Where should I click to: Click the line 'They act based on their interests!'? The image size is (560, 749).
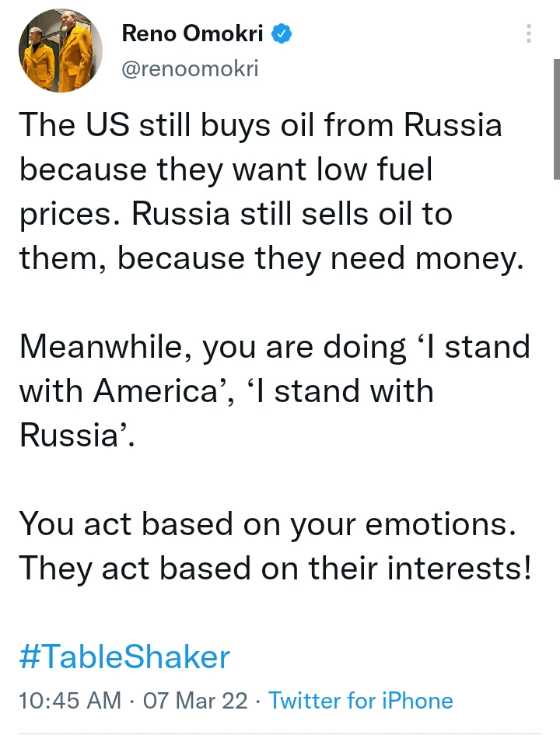tap(275, 569)
